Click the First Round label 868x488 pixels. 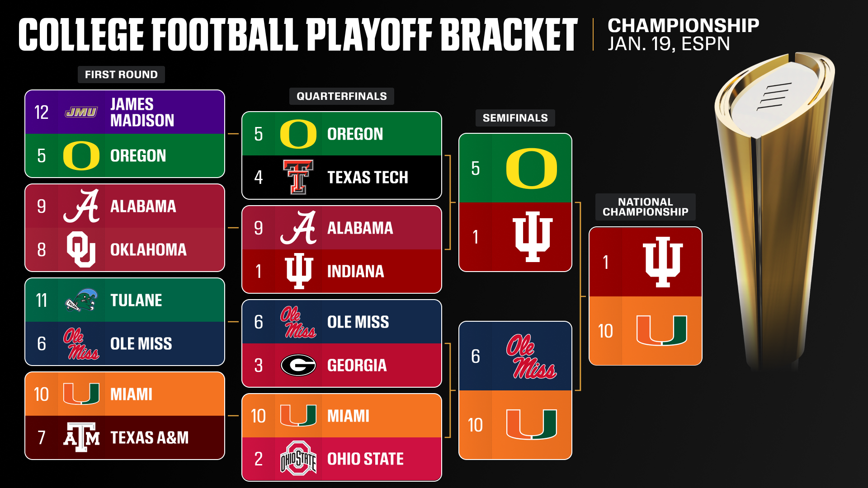pyautogui.click(x=121, y=75)
